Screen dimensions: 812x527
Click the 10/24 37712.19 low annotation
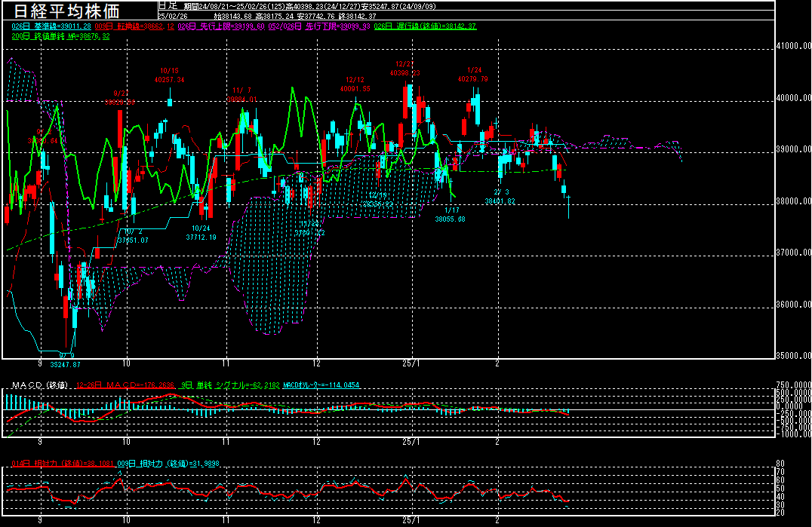pos(201,233)
